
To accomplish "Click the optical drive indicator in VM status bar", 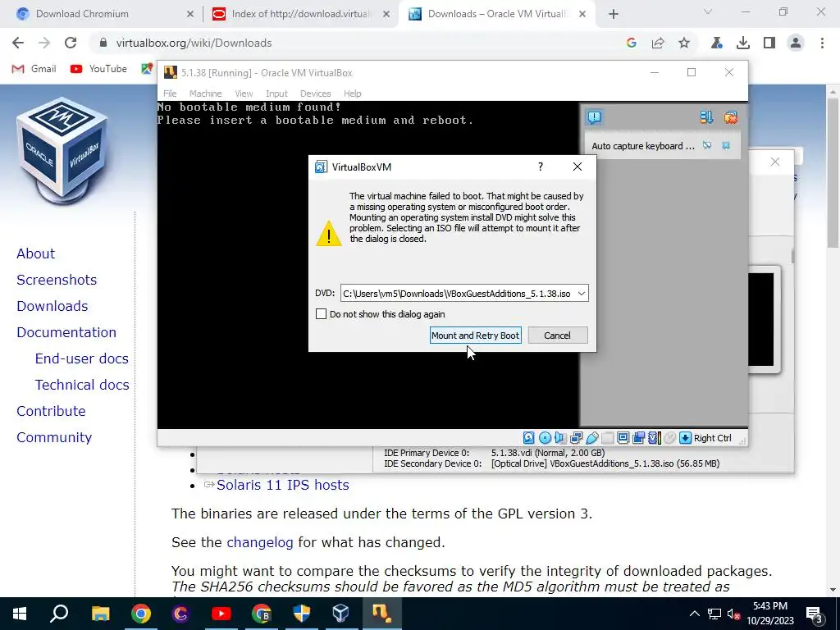I will [x=545, y=438].
